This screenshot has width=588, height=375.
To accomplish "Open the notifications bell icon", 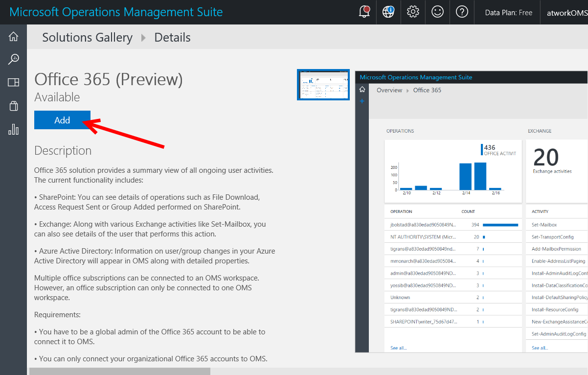I will point(364,12).
